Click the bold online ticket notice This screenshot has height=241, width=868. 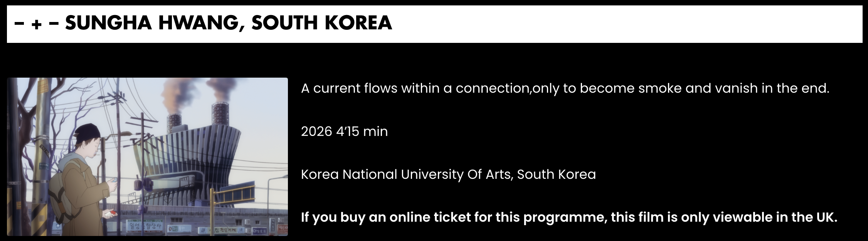(569, 217)
